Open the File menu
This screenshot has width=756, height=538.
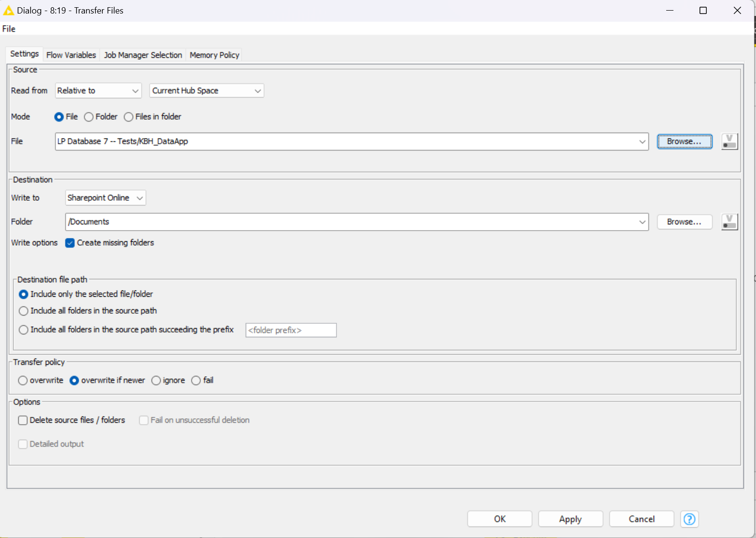9,29
